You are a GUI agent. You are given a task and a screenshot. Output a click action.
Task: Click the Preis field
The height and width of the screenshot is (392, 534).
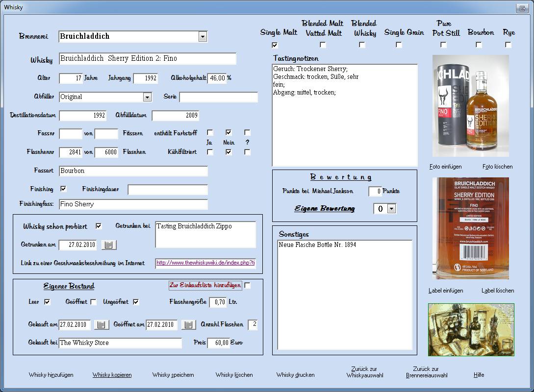[x=218, y=343]
